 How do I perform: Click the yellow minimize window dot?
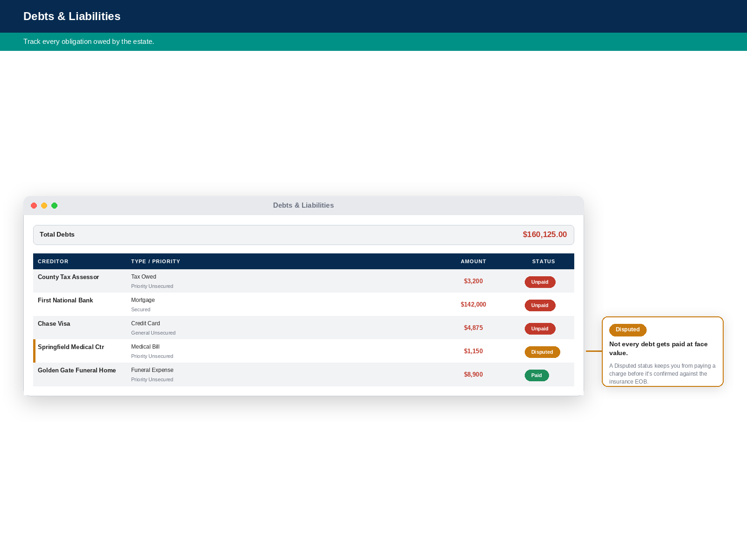coord(44,205)
